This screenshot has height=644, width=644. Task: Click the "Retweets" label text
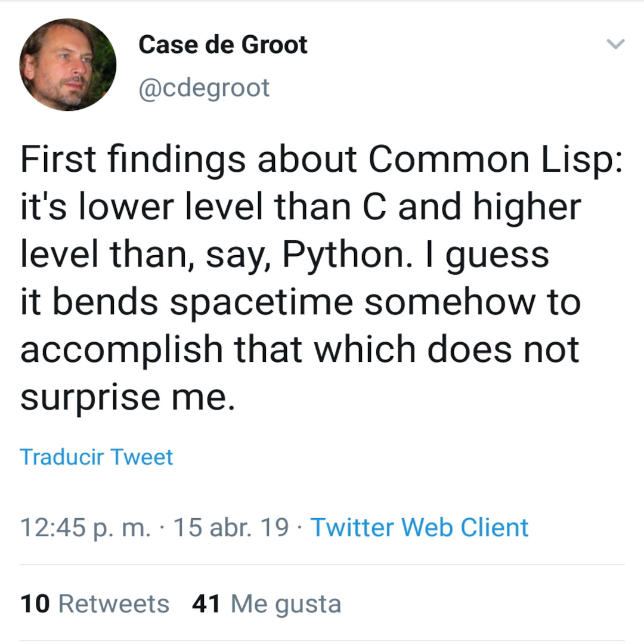[114, 603]
